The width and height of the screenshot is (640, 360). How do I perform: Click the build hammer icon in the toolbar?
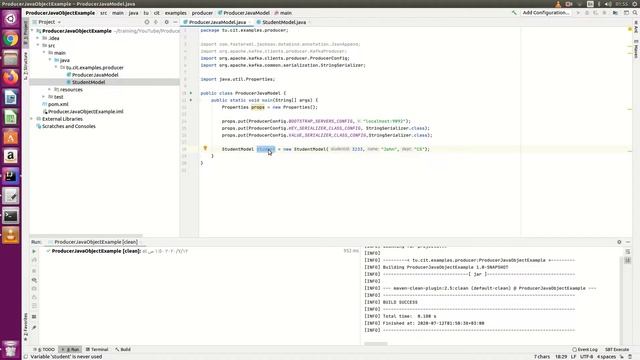coord(514,13)
